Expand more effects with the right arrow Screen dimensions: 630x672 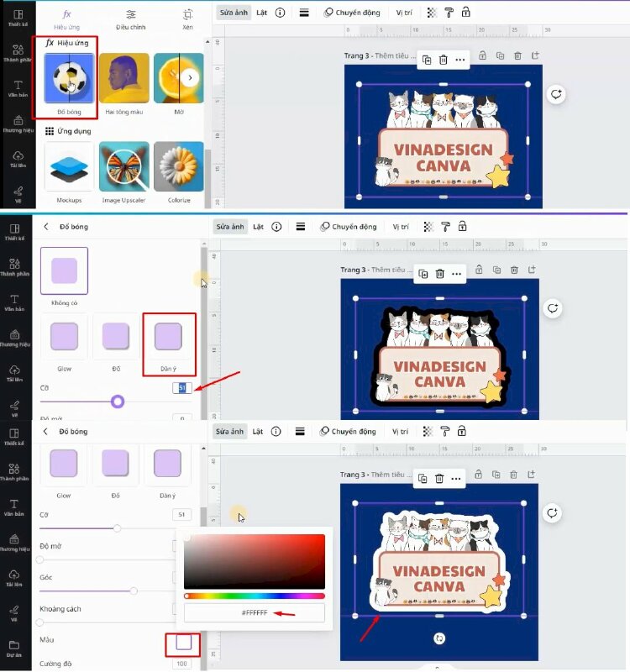[x=191, y=78]
